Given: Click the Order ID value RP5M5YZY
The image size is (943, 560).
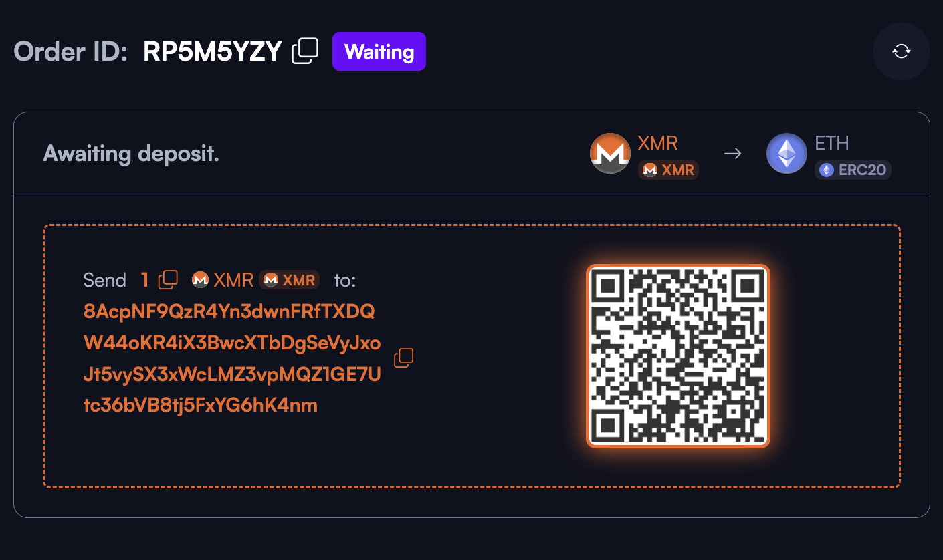Looking at the screenshot, I should click(213, 51).
